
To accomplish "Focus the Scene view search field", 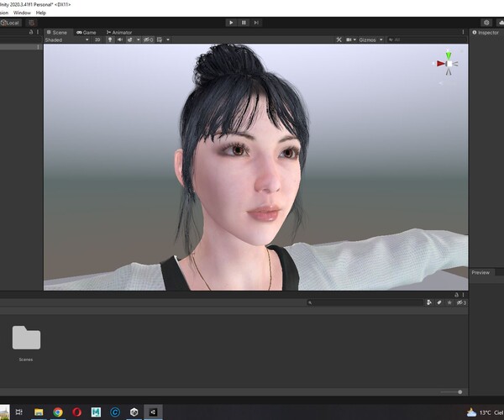I will pyautogui.click(x=427, y=39).
